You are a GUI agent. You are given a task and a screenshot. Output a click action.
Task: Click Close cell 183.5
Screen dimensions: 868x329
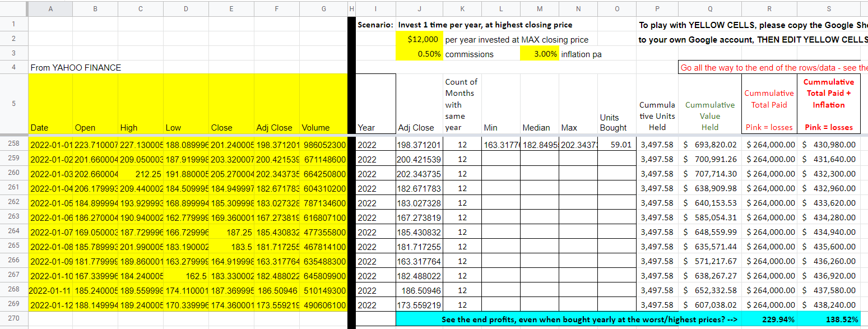231,247
